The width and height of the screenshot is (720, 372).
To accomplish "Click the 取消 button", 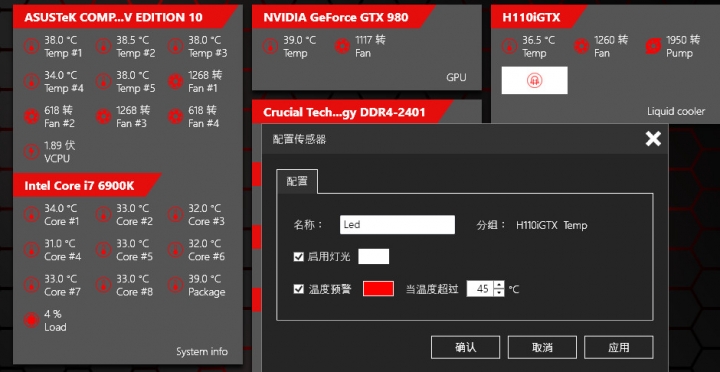I will (x=542, y=347).
